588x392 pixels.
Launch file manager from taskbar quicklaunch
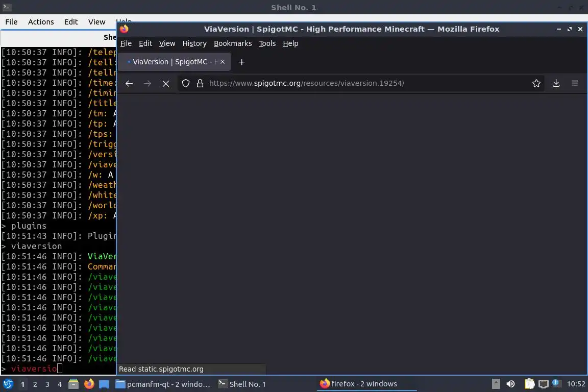point(73,384)
